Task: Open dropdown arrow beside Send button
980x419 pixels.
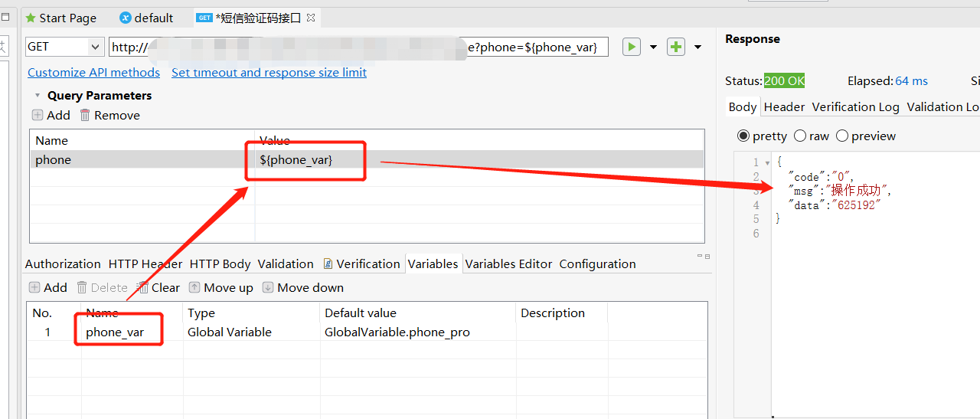Action: (x=653, y=47)
